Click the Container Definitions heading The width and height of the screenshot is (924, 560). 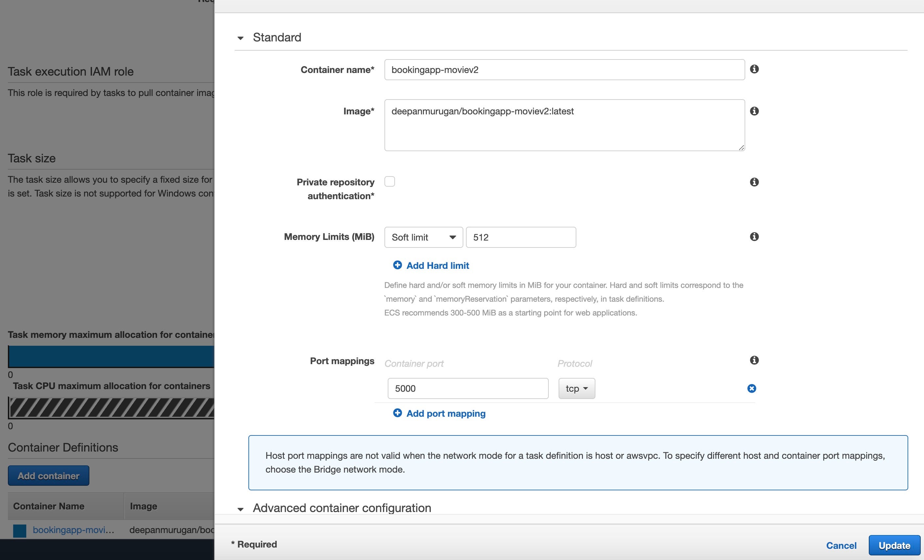63,448
